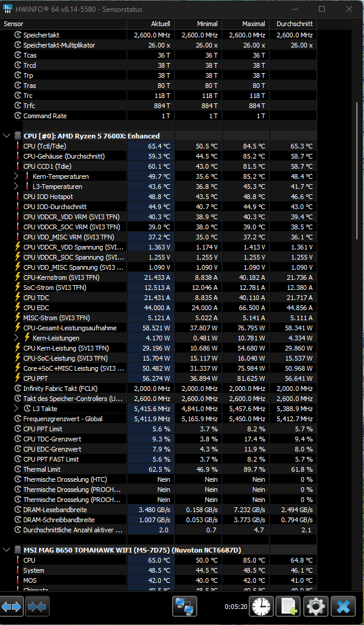Click lightning icon beside CPU PPT
This screenshot has height=625, width=364.
point(18,378)
